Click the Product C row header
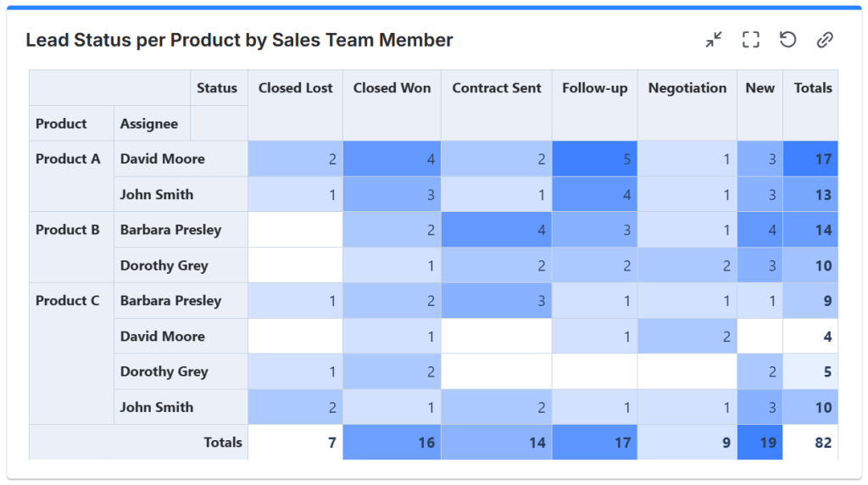The height and width of the screenshot is (485, 868). point(68,301)
